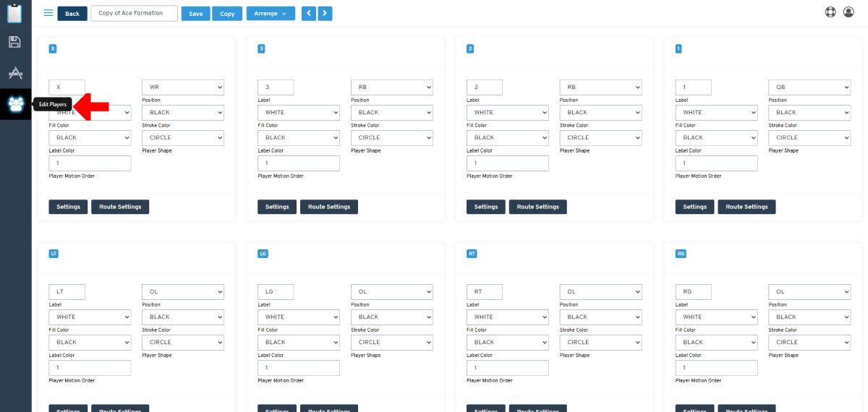This screenshot has width=868, height=412.
Task: Click the X player badge
Action: pyautogui.click(x=53, y=49)
